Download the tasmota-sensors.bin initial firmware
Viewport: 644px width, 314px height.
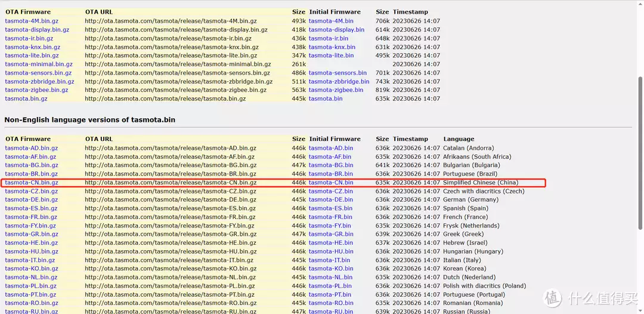338,73
